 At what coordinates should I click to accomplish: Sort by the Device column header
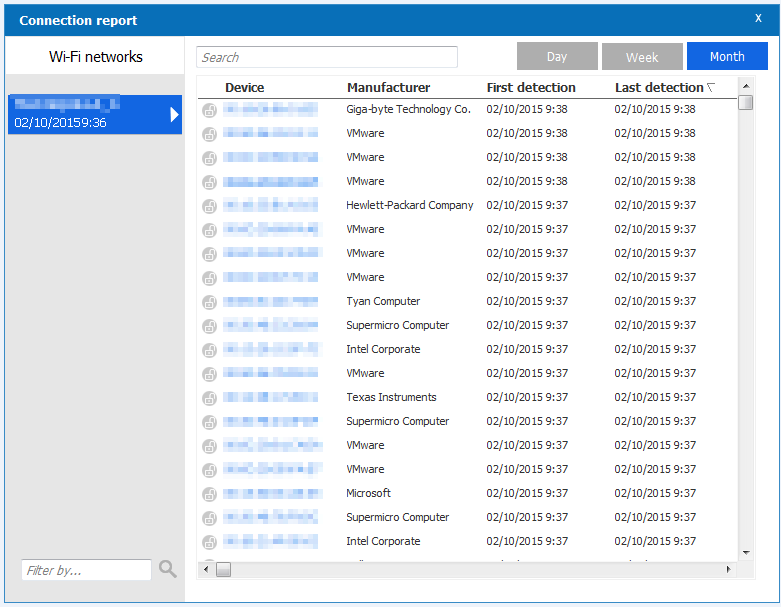coord(245,88)
